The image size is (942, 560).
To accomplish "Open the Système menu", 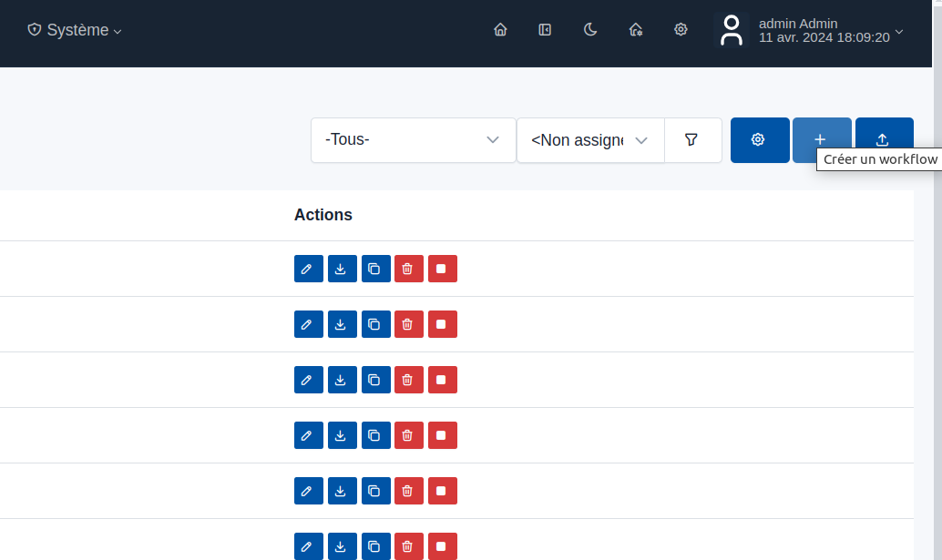I will coord(73,29).
